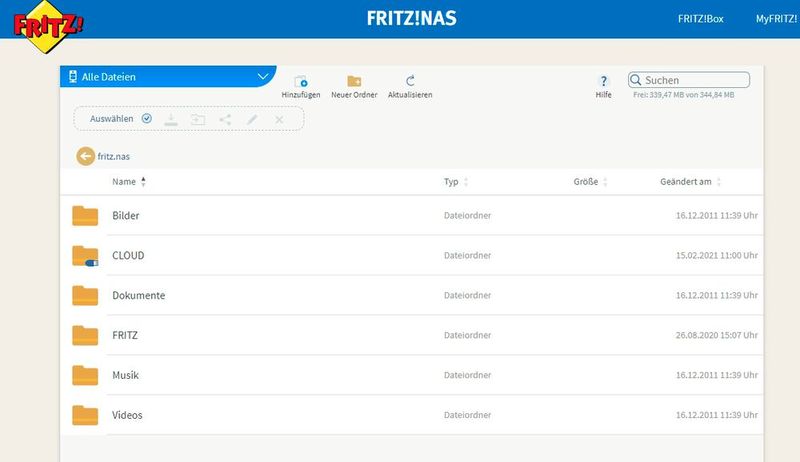Open the Dokumente folder name

tap(139, 295)
